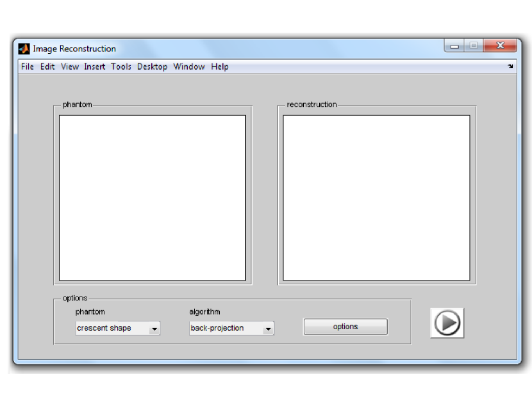Open the Help menu

(219, 67)
